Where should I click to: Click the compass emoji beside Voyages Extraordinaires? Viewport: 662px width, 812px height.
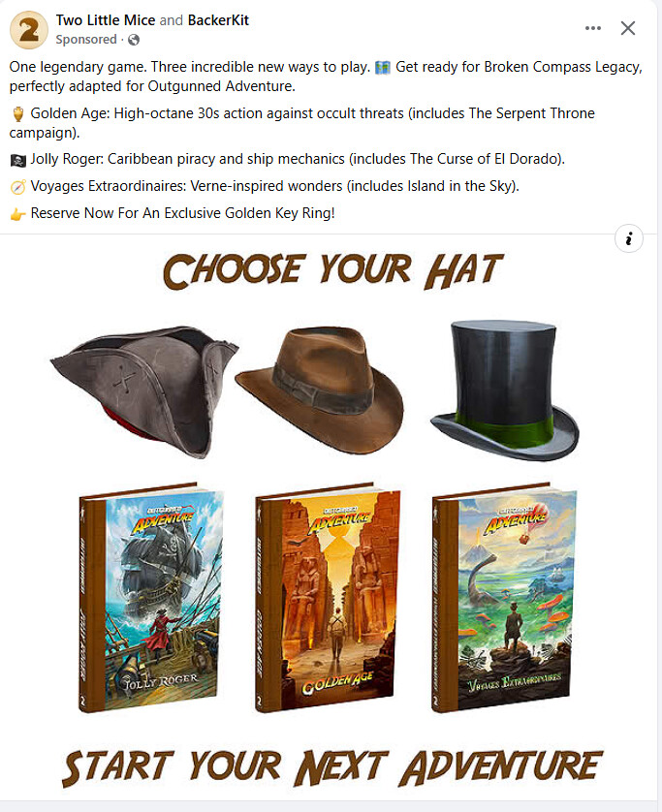point(17,187)
